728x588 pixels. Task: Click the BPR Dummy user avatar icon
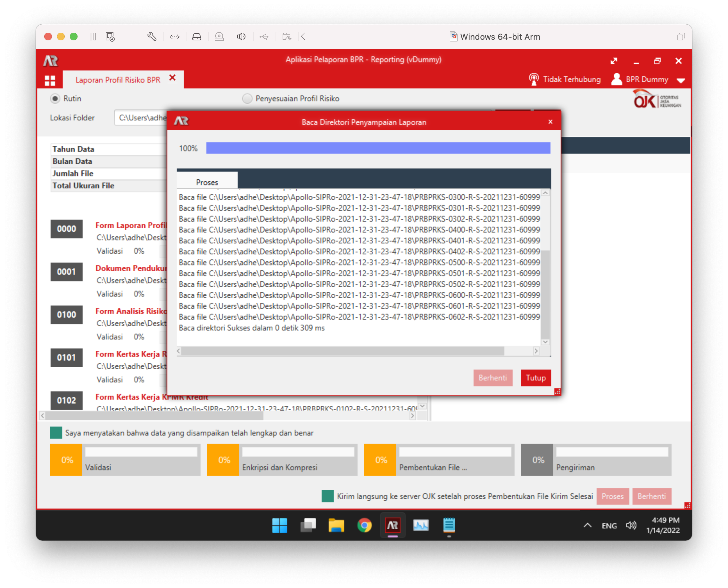pos(616,79)
